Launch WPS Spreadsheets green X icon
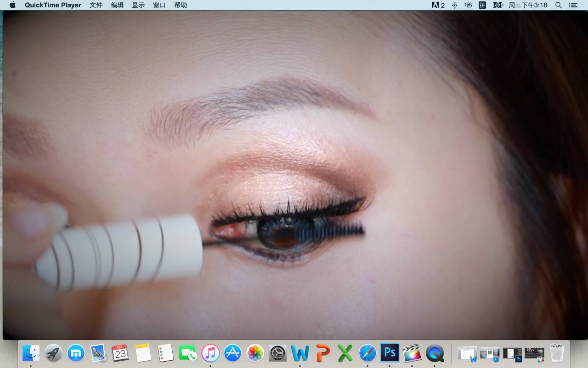Screen dimensions: 588x368 pos(345,353)
